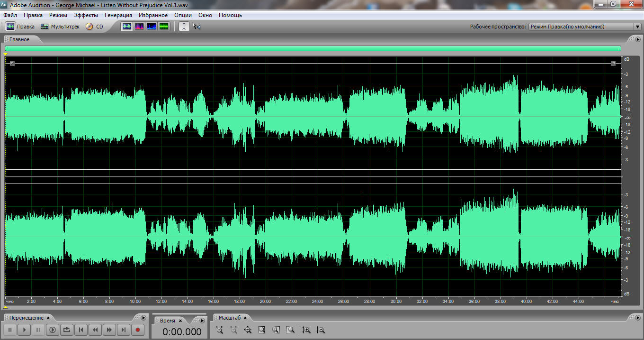Screen dimensions: 644x340
Task: Open Рабочее пространство workspace dropdown
Action: pyautogui.click(x=584, y=27)
